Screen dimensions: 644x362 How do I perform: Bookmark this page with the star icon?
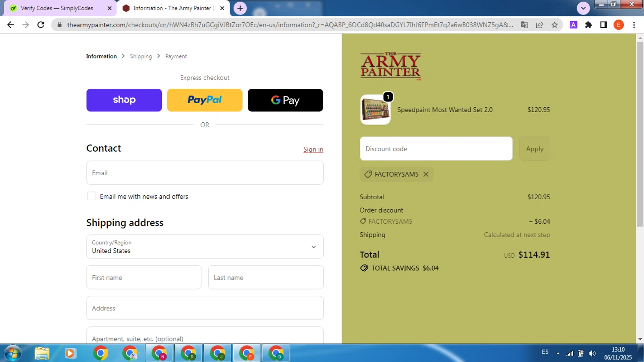click(555, 25)
